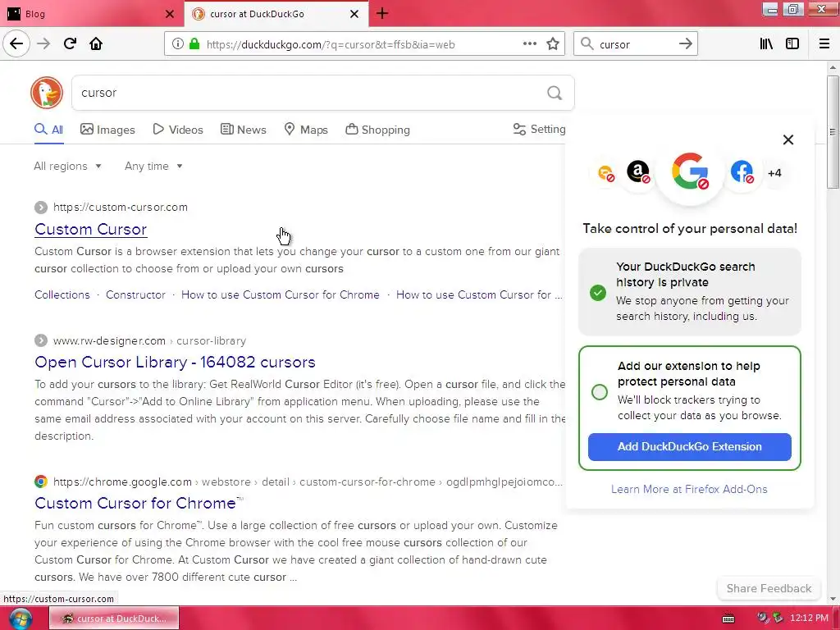
Task: Click the blocked Amazon tracker icon
Action: click(x=638, y=172)
